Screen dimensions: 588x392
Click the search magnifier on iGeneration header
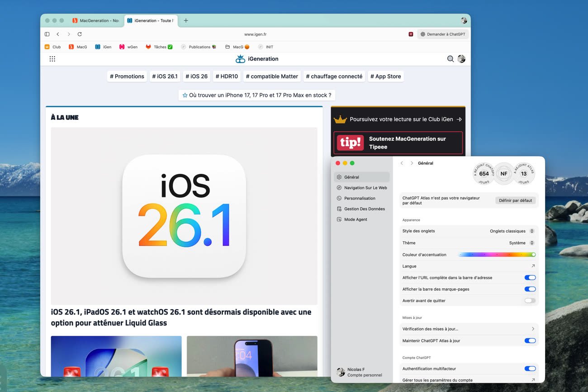point(450,59)
